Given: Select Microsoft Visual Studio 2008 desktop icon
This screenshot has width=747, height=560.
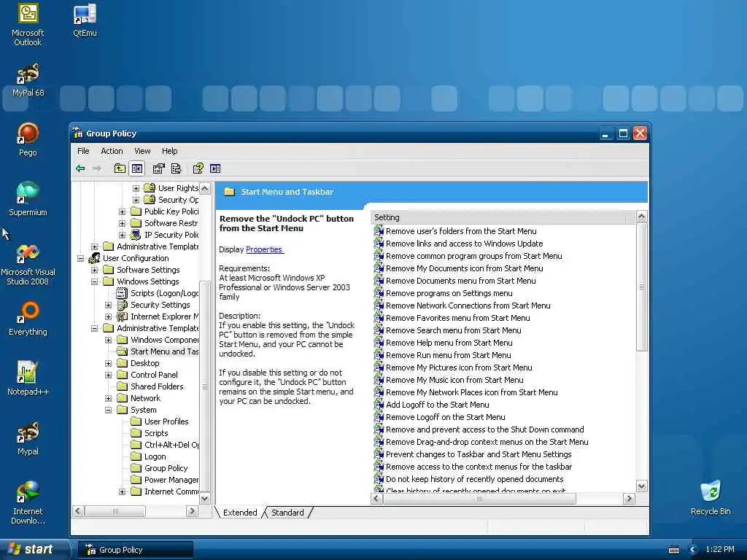Looking at the screenshot, I should click(x=28, y=264).
